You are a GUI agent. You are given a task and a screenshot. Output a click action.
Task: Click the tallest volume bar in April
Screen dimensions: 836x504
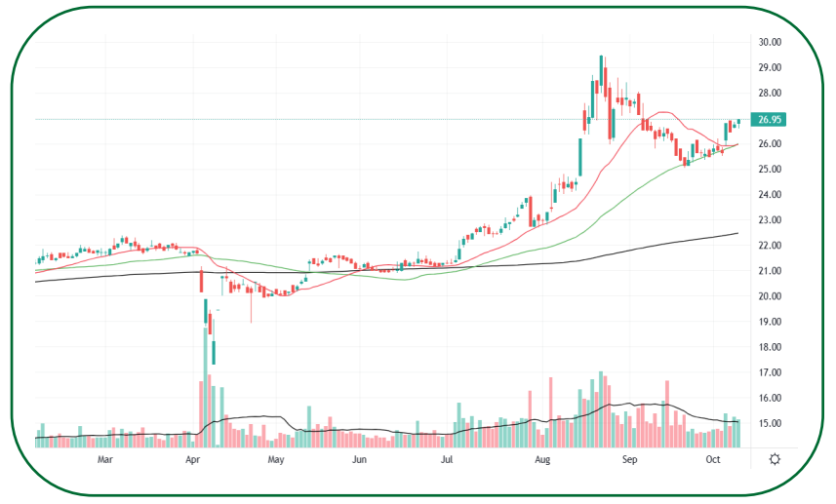coord(207,390)
